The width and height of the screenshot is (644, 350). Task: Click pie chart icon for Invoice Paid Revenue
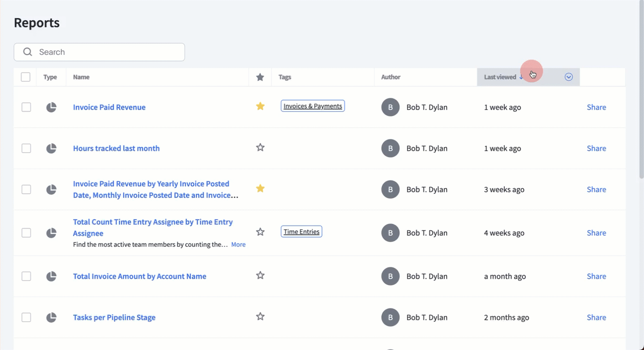click(x=51, y=107)
